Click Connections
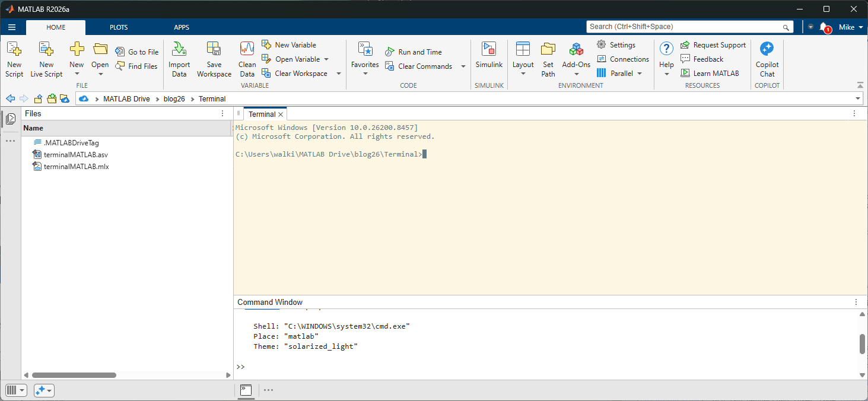This screenshot has width=868, height=401. 623,59
